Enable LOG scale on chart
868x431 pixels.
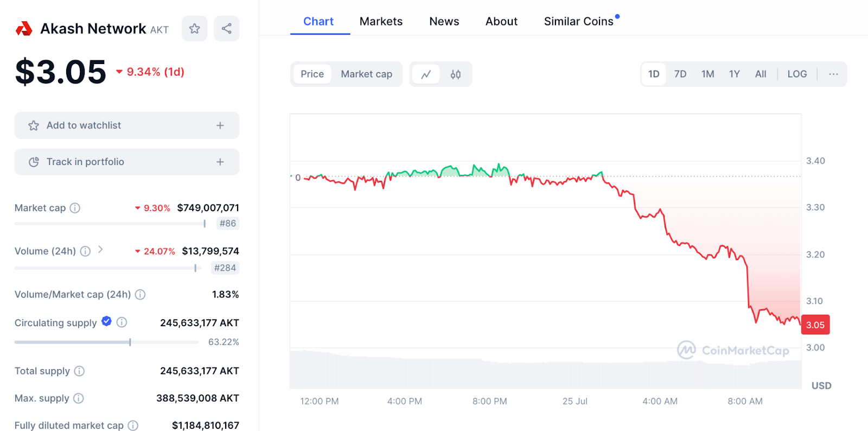pyautogui.click(x=797, y=74)
